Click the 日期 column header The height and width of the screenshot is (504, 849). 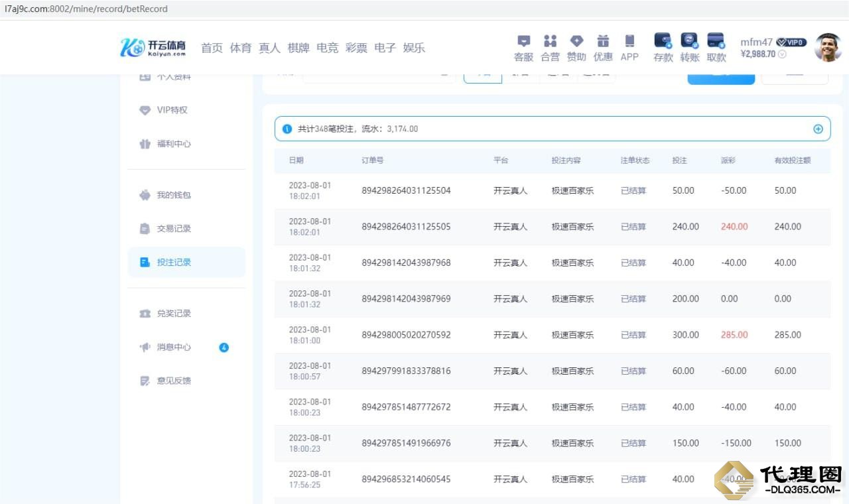(x=296, y=160)
